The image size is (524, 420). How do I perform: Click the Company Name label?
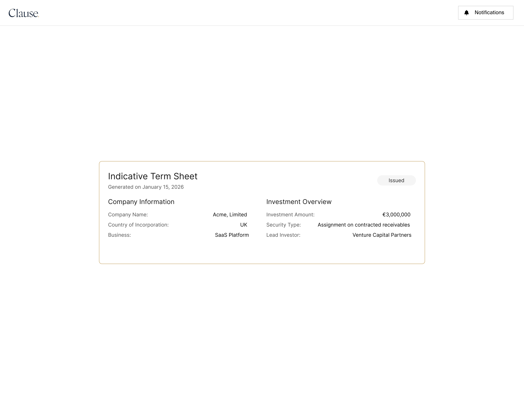128,215
